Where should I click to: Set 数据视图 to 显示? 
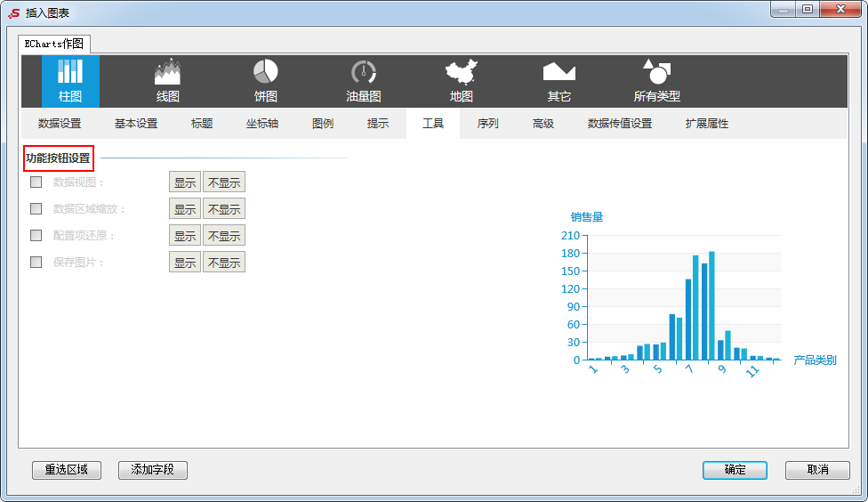click(185, 182)
